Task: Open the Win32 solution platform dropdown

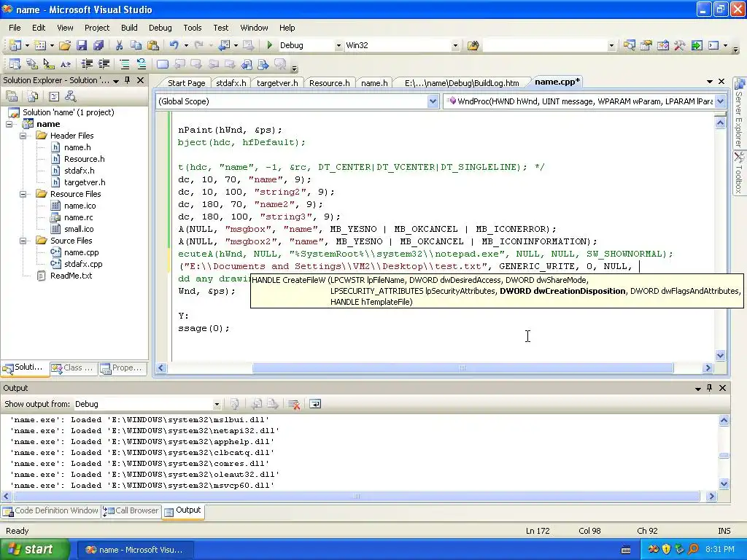Action: click(x=455, y=46)
